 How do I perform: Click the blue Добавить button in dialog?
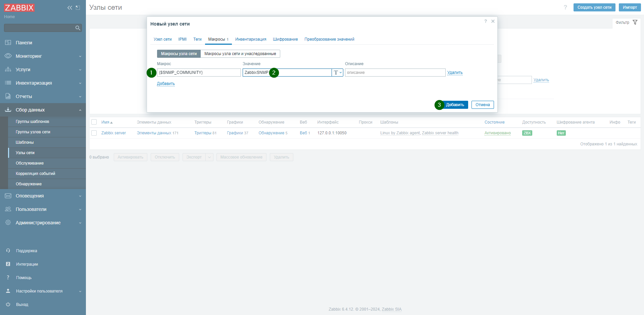(x=455, y=105)
